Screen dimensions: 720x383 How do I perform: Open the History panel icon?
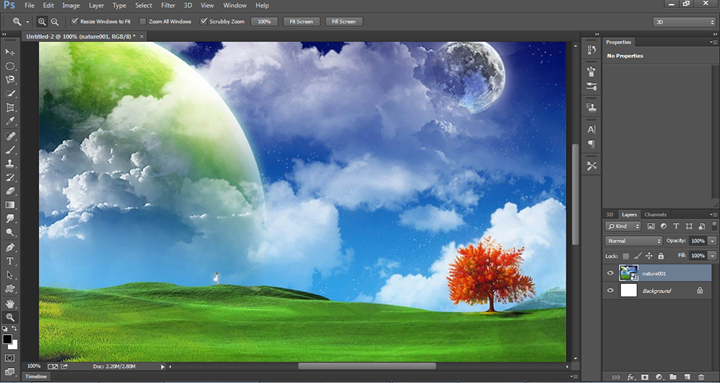(x=591, y=50)
